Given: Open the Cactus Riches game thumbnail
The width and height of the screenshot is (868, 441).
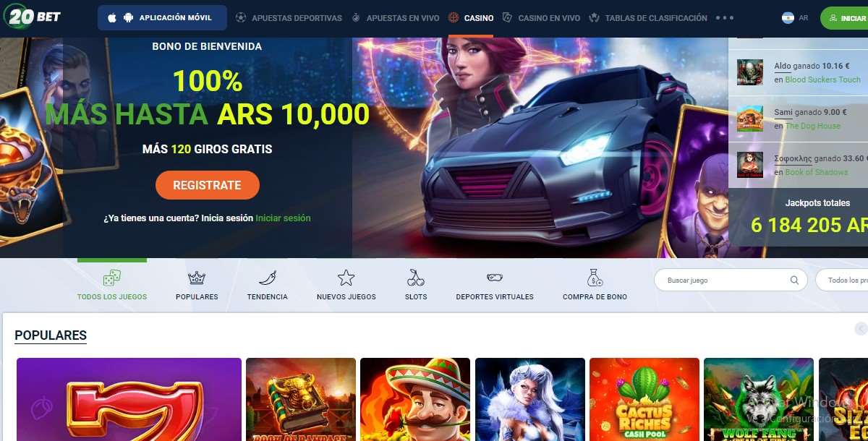Looking at the screenshot, I should click(x=644, y=399).
